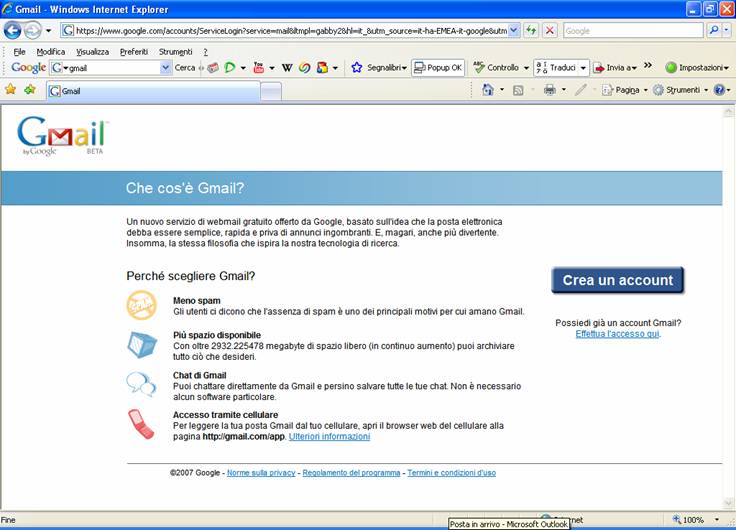The image size is (736, 530).
Task: Expand the Print options dropdown arrow
Action: (564, 90)
